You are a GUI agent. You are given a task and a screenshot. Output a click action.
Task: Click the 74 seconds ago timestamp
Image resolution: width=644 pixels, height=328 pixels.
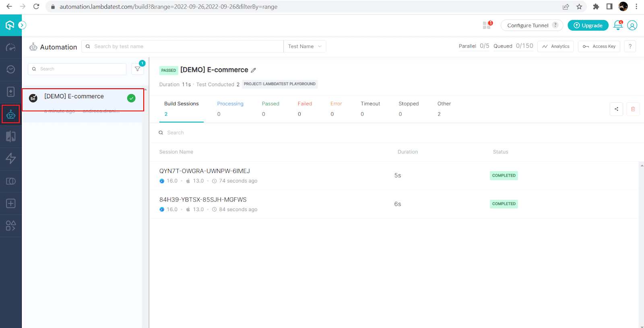pyautogui.click(x=238, y=181)
